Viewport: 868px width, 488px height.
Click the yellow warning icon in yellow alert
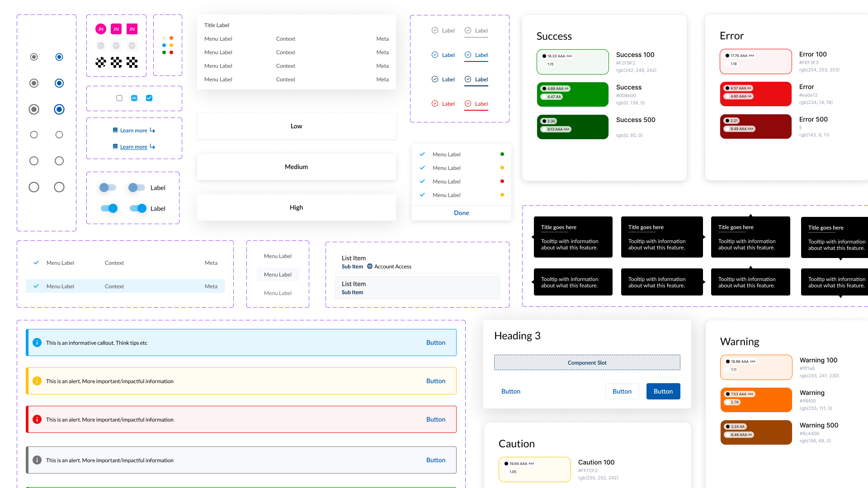(x=37, y=381)
